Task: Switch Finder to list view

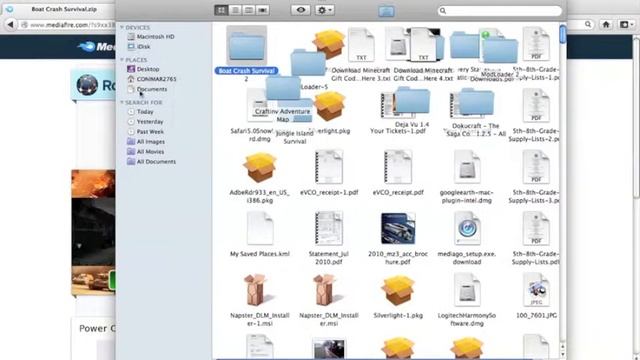Action: point(235,10)
